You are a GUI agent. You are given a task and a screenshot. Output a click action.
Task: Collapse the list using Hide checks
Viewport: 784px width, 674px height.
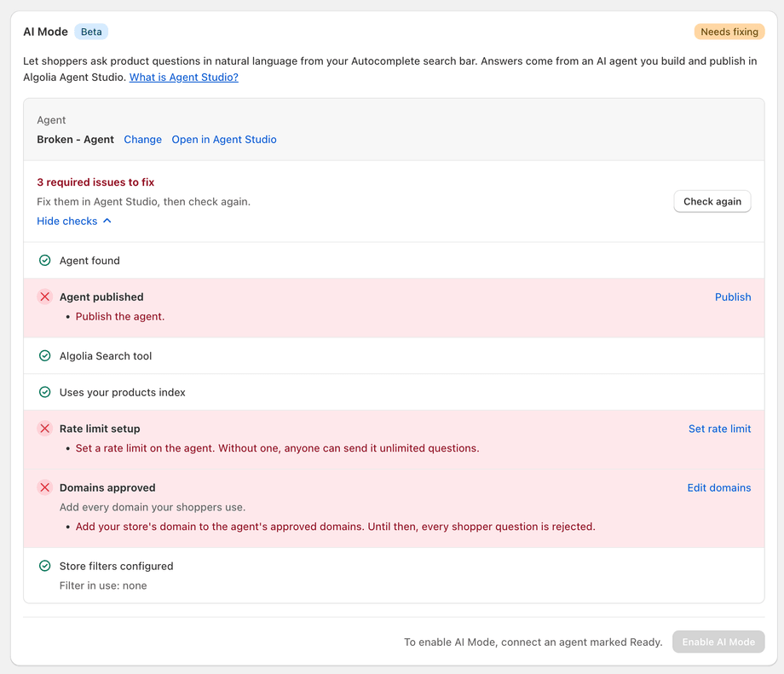point(74,221)
